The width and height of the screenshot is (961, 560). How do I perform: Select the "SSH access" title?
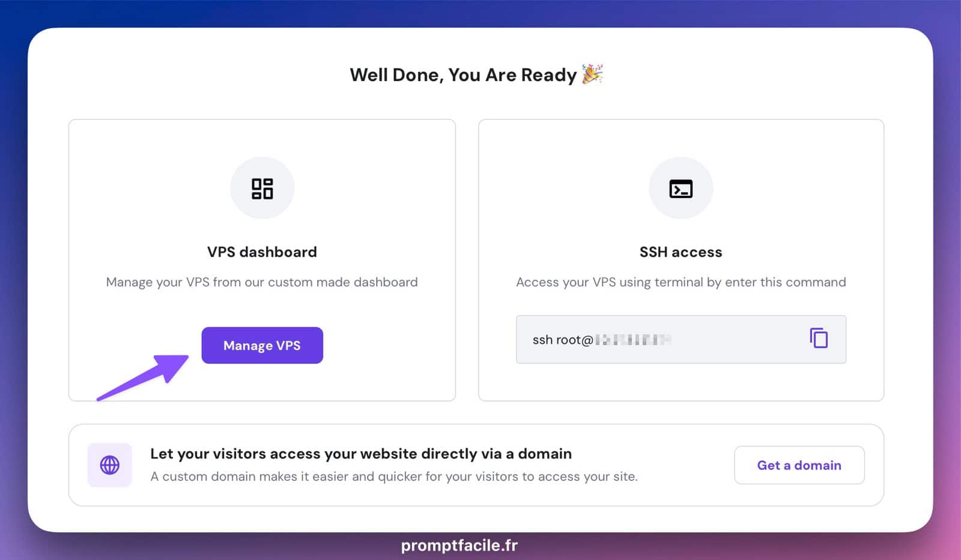(681, 252)
